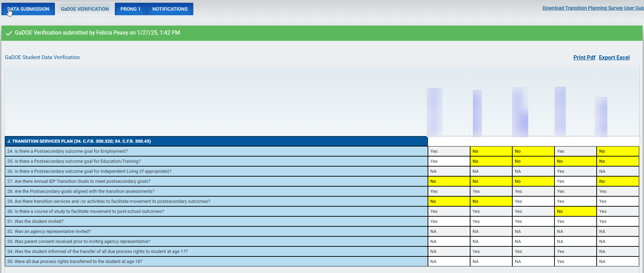Select question 31 Was the student invited
This screenshot has width=644, height=273.
pyautogui.click(x=35, y=222)
